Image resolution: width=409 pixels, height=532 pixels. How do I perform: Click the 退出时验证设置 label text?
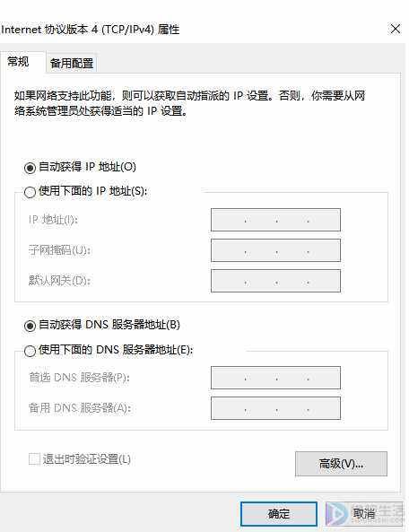click(x=87, y=459)
